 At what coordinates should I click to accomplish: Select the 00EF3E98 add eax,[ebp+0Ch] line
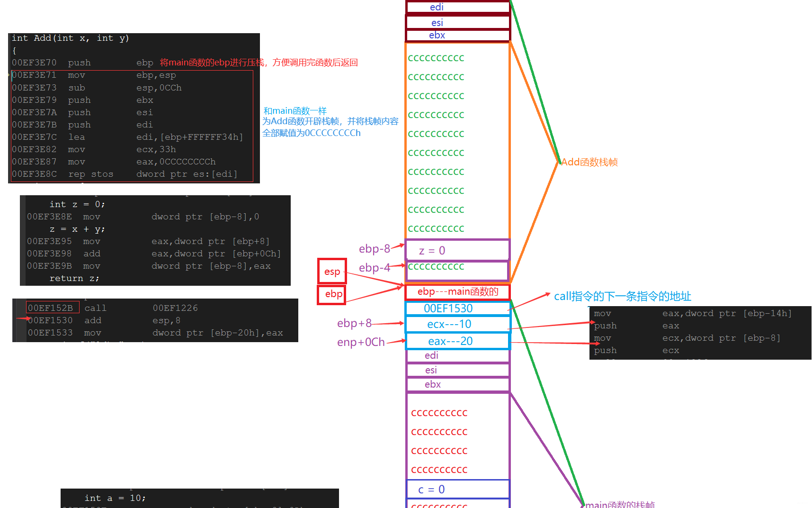pos(154,254)
